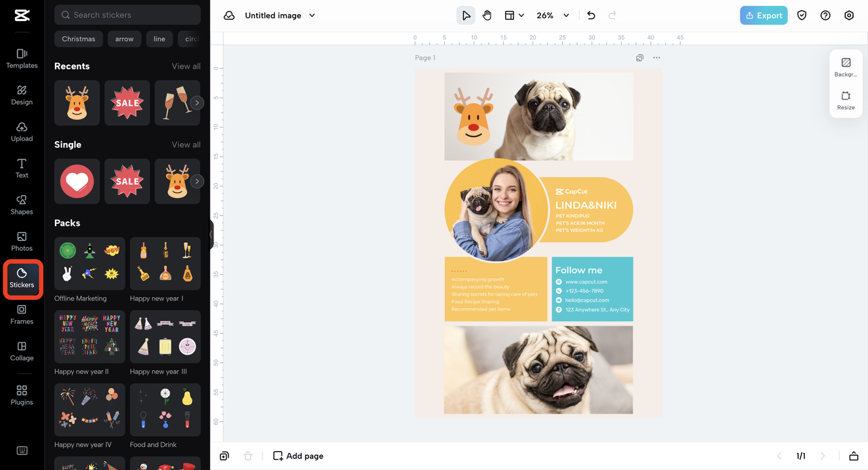Open the Happy new year II pack

[x=90, y=336]
